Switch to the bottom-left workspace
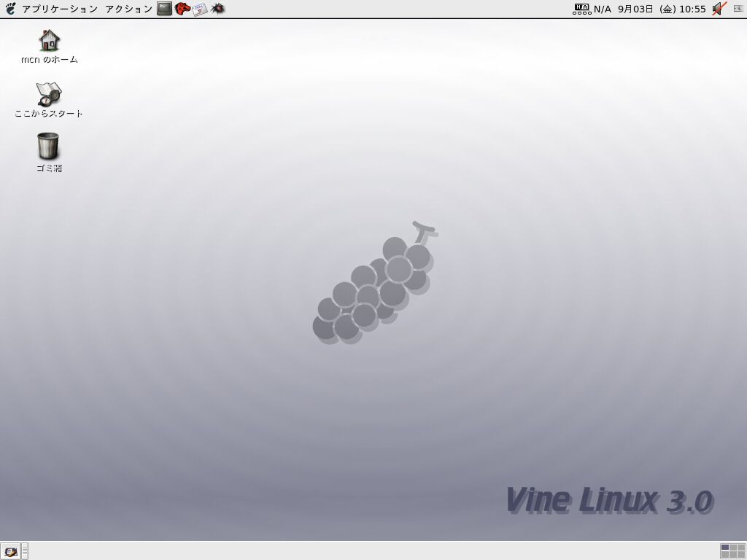 (726, 555)
